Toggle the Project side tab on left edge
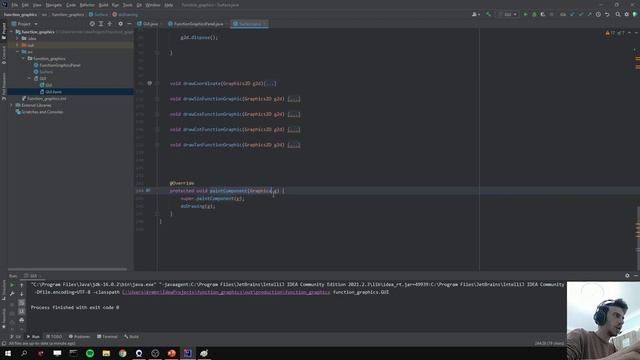 (4, 31)
